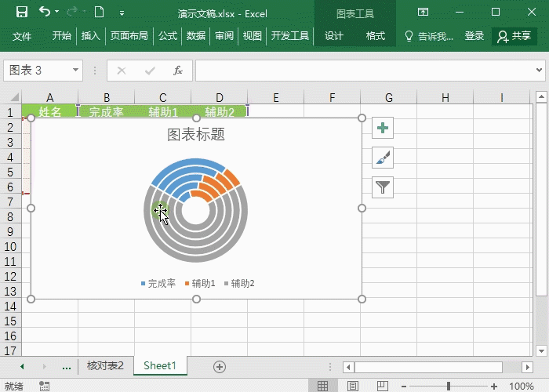Click the 告诉我 lightbulb search box
The image size is (549, 392).
coord(429,36)
